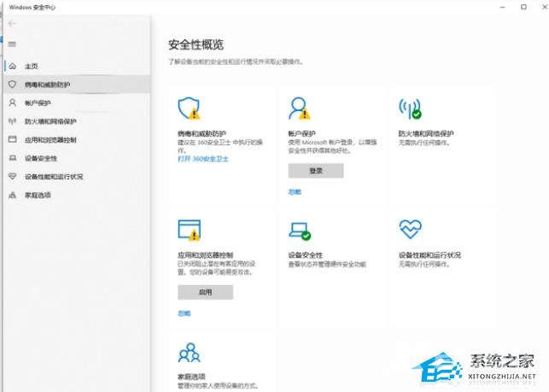Click the shield icon beside 病毒和威胁防护 in the sidebar

point(13,85)
